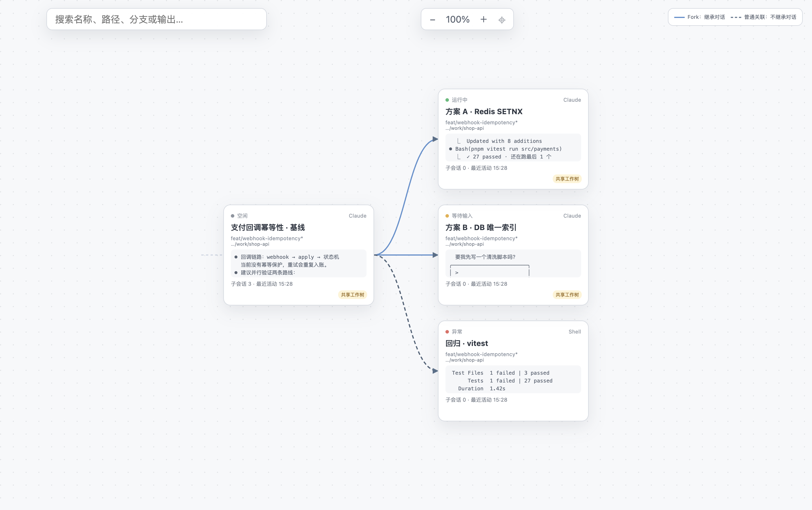812x510 pixels.
Task: Click the Claude label on 方案 B card
Action: (x=572, y=216)
